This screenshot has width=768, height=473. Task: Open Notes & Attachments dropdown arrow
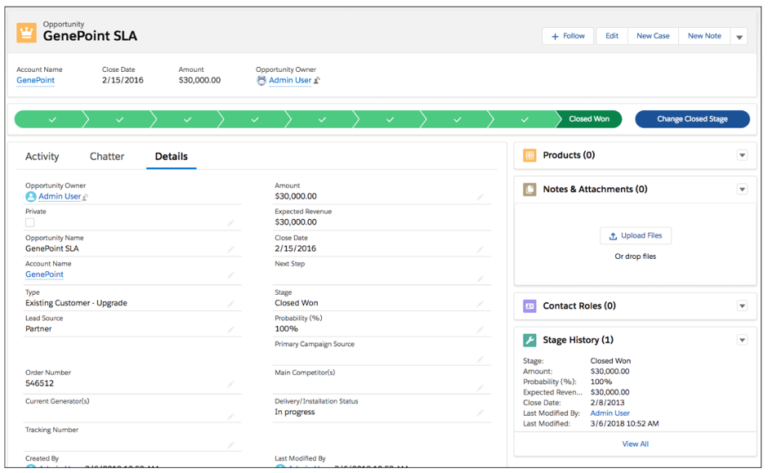coord(742,189)
